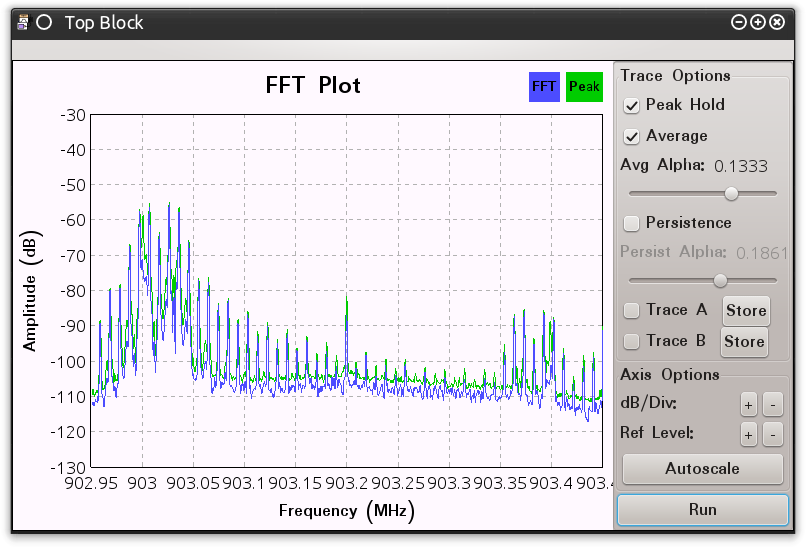Uncheck the Peak Hold checkbox
Image resolution: width=806 pixels, height=548 pixels.
click(x=632, y=105)
